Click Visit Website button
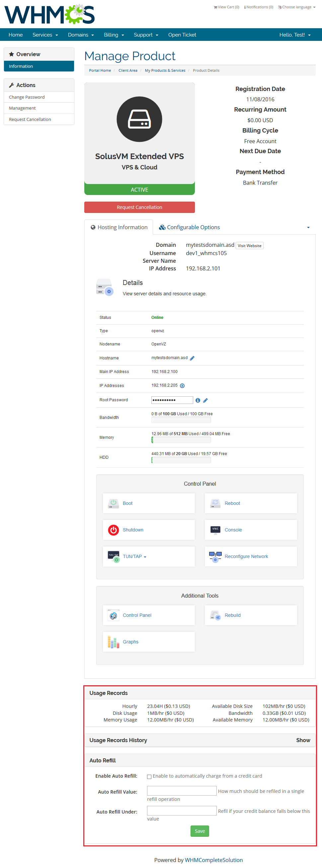Screen dimensions: 322x868 (x=250, y=245)
